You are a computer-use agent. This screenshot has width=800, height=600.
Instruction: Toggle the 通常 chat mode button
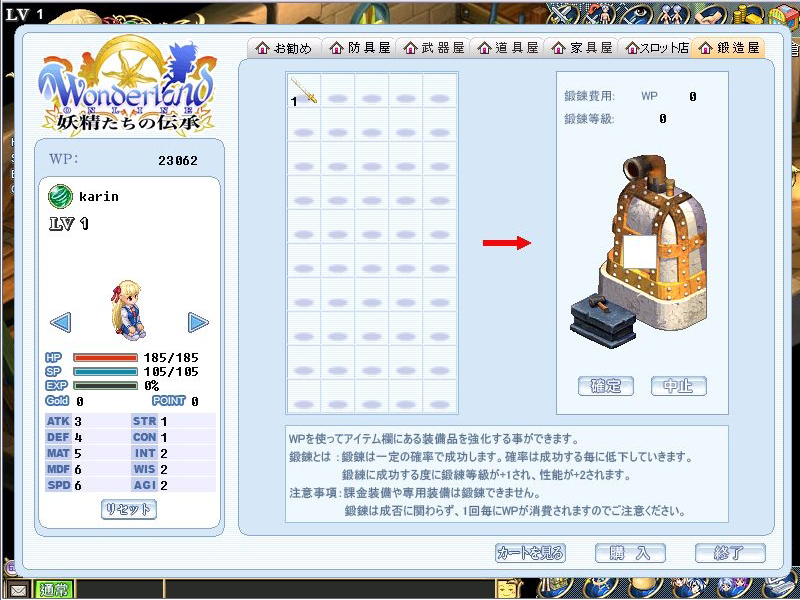click(54, 590)
